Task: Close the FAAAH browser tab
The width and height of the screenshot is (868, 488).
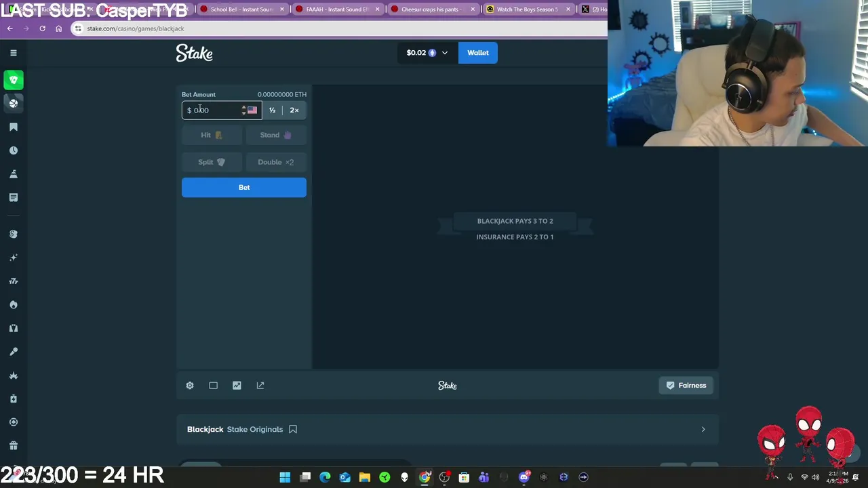Action: tap(378, 9)
